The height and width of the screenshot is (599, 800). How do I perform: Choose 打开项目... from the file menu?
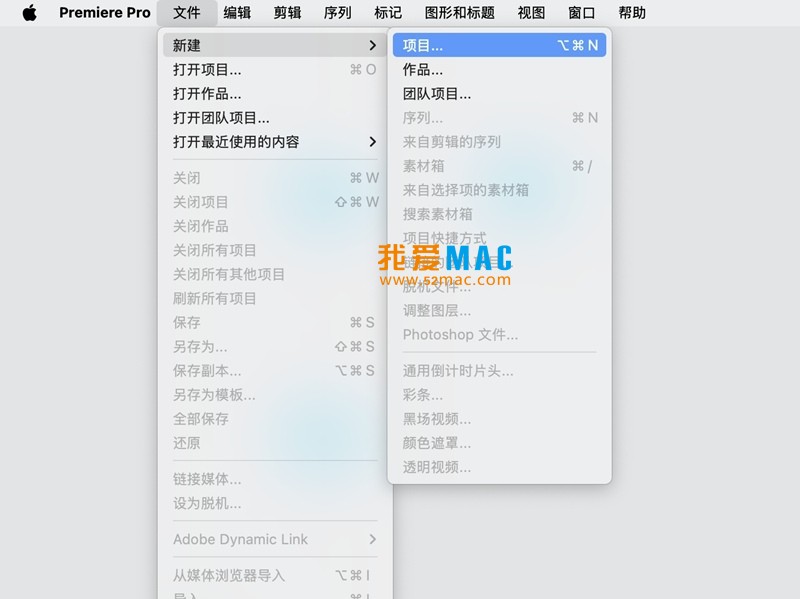[x=275, y=69]
